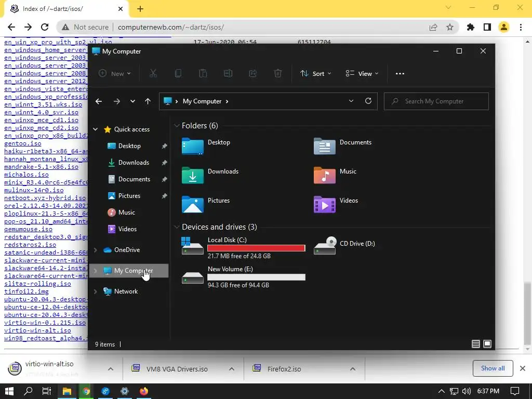Open Firefox from the taskbar
The height and width of the screenshot is (399, 532).
(x=144, y=391)
